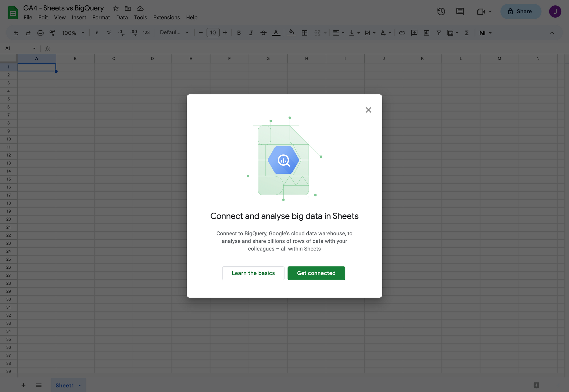Screen dimensions: 569x392
Task: Click the Create a filter icon
Action: [439, 33]
